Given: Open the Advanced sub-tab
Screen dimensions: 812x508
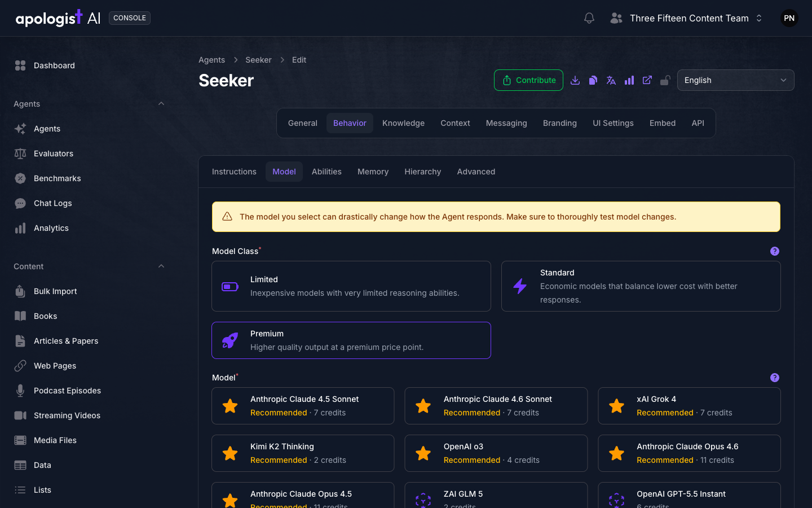Looking at the screenshot, I should click(x=476, y=172).
